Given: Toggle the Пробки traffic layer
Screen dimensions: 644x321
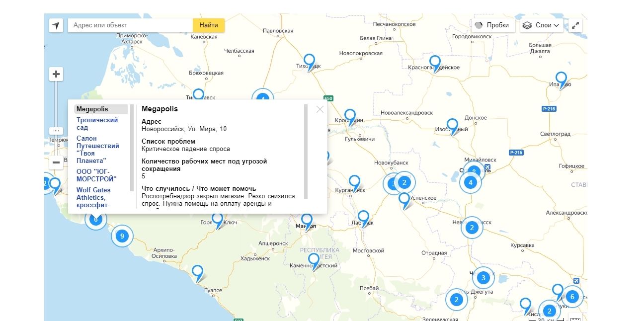Looking at the screenshot, I should pos(492,25).
